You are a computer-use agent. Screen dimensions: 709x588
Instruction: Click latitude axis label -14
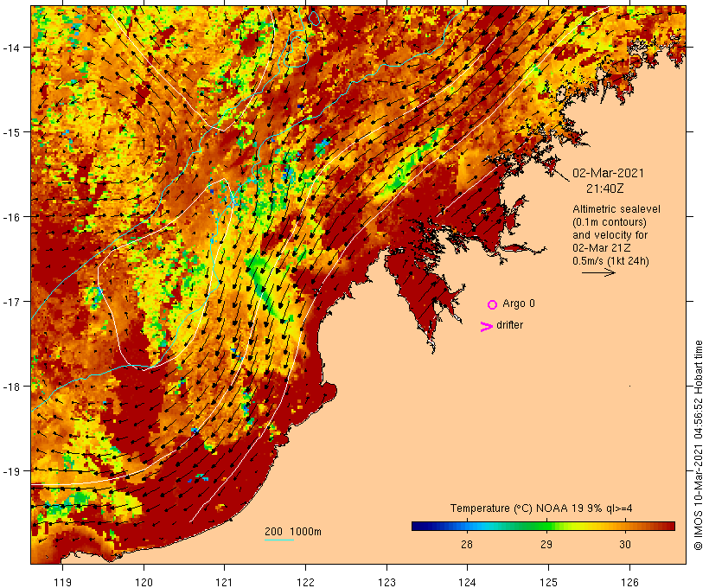10,47
